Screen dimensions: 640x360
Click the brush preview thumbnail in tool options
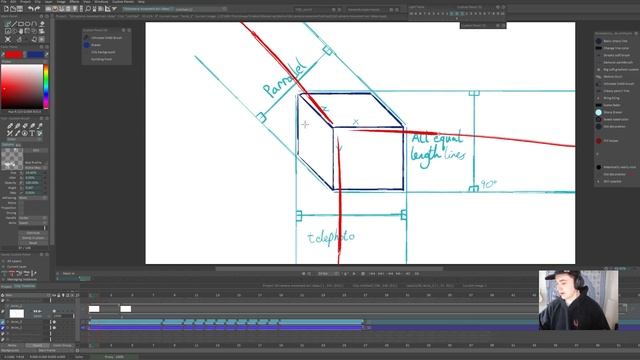click(x=12, y=159)
